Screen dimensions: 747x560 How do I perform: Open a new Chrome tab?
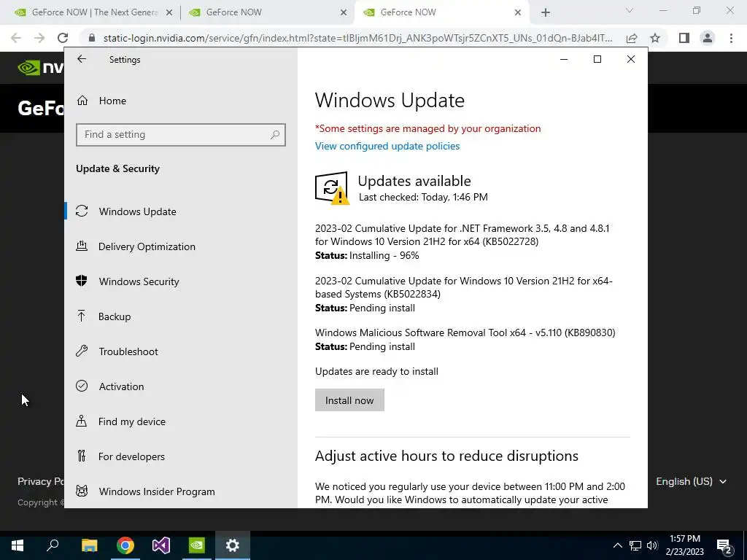(546, 13)
